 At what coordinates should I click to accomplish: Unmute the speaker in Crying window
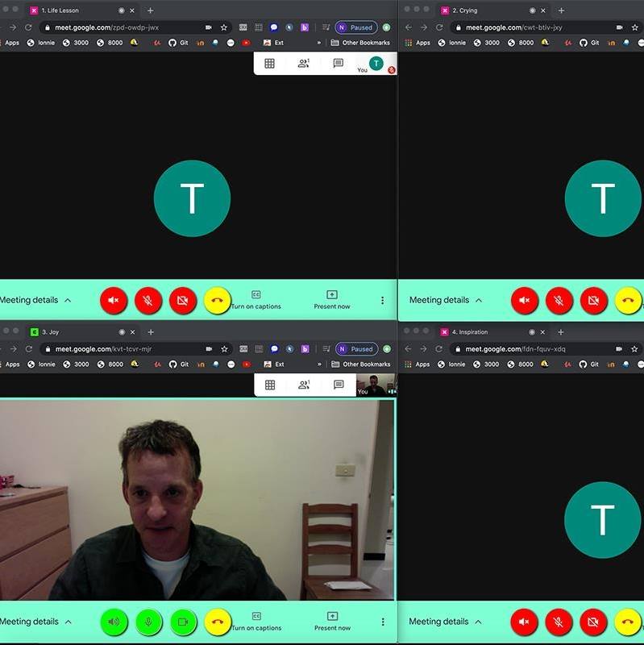pyautogui.click(x=525, y=300)
